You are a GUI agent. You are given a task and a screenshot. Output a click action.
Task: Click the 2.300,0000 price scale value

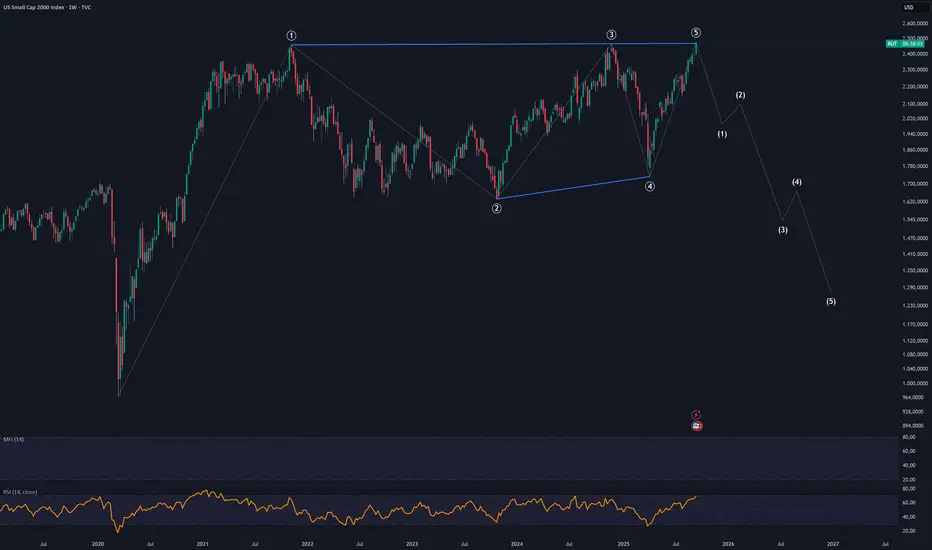pos(915,70)
